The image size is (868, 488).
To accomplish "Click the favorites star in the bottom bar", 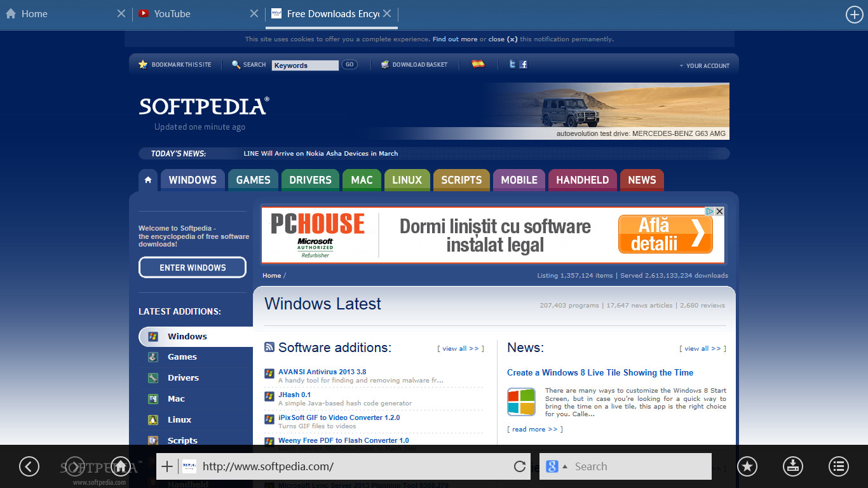I will coord(747,466).
